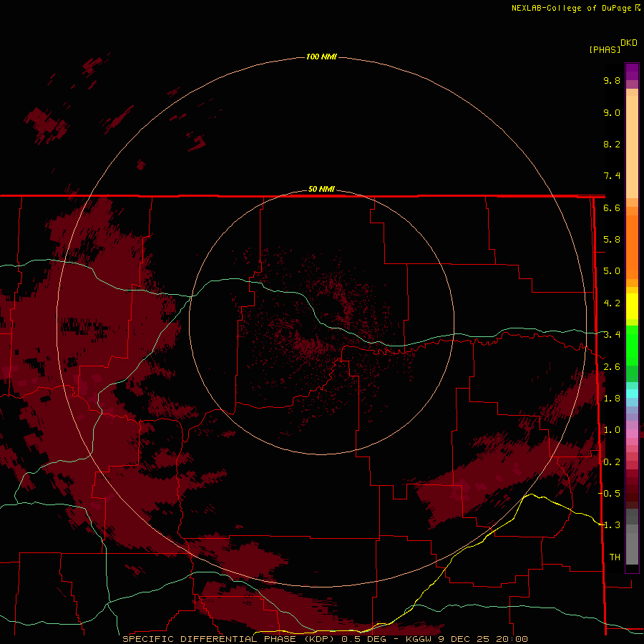Click the TH legend label
This screenshot has width=644, height=644.
(x=615, y=557)
